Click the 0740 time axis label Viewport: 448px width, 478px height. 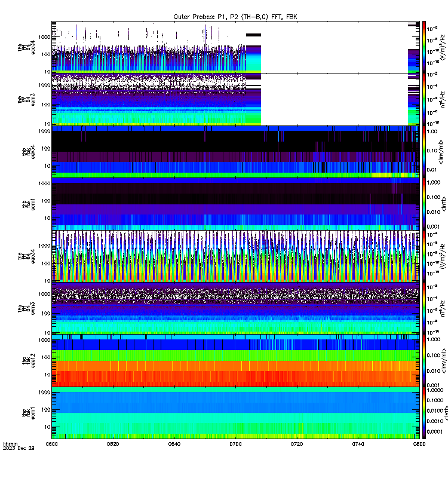coord(358,444)
